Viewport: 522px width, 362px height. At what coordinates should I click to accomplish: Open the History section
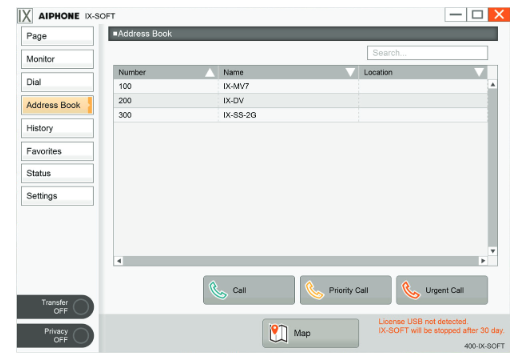click(57, 128)
